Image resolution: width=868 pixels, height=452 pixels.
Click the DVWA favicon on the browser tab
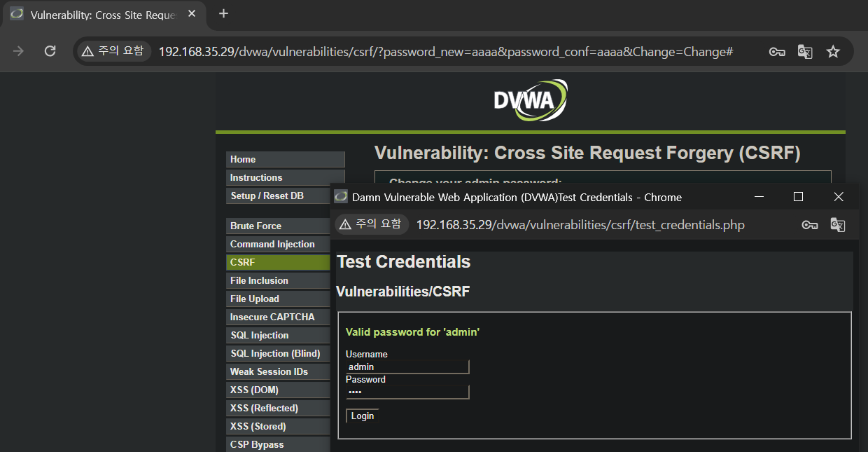coord(17,14)
